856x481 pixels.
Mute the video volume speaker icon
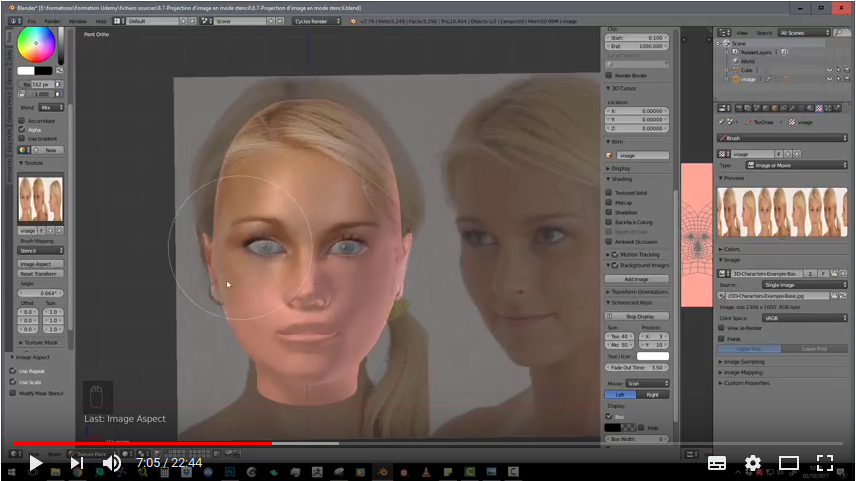tap(112, 464)
